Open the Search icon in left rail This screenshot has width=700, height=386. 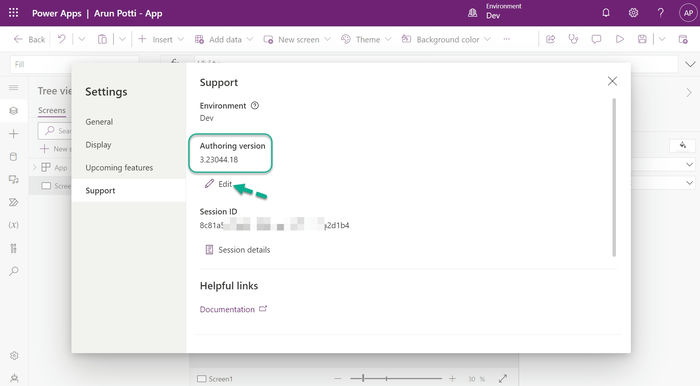click(x=14, y=271)
